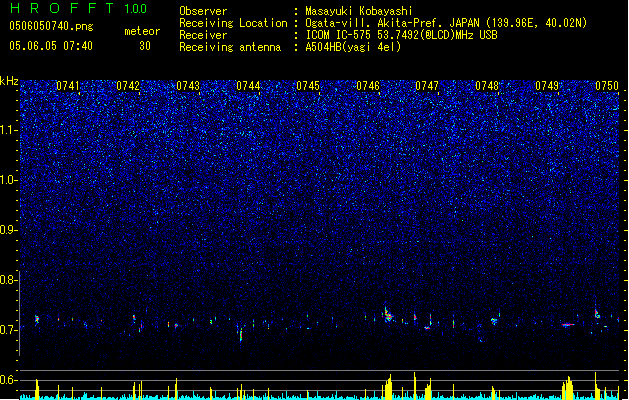The image size is (629, 400).
Task: Select the file name 0506050740.png
Action: coord(51,26)
